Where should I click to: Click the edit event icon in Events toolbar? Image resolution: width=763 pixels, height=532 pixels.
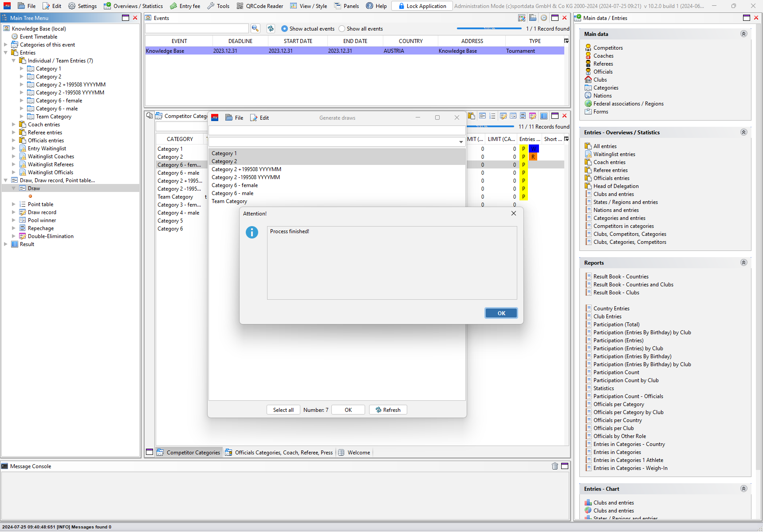coord(522,18)
